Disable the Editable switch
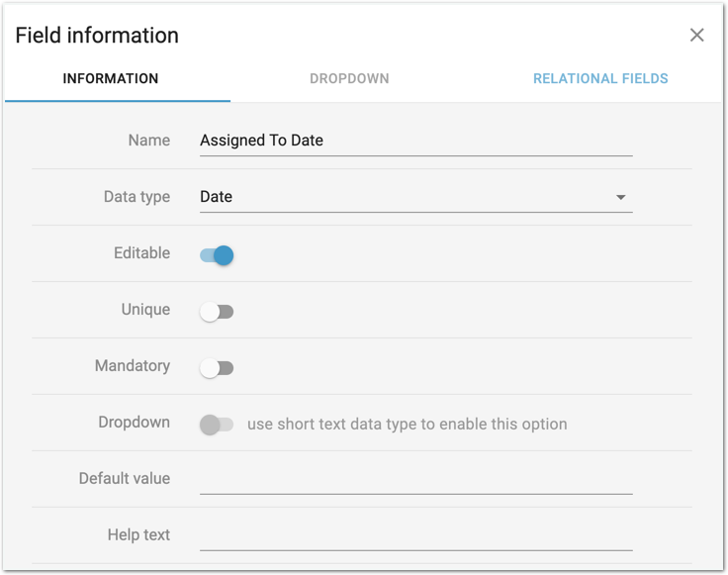Viewport: 728px width, 575px height. click(x=217, y=255)
